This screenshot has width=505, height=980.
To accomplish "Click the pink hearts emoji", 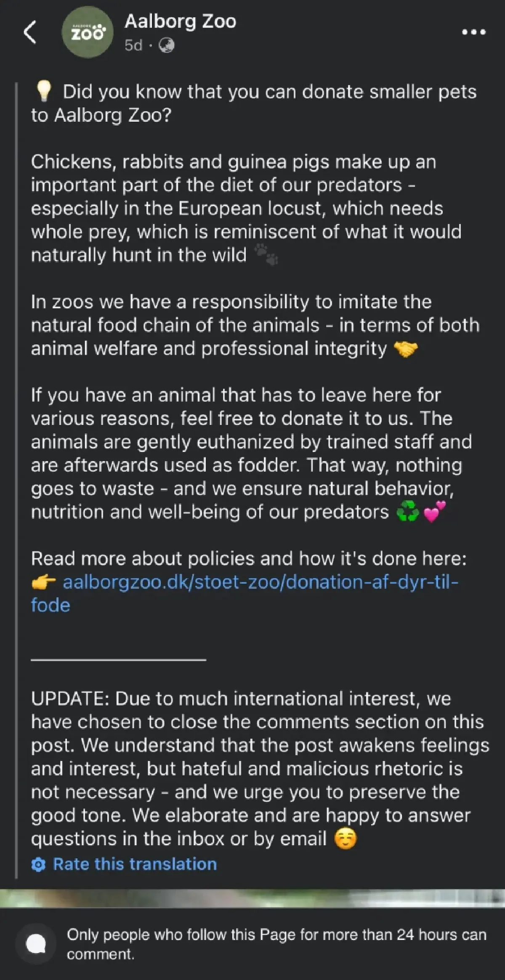I will [434, 512].
